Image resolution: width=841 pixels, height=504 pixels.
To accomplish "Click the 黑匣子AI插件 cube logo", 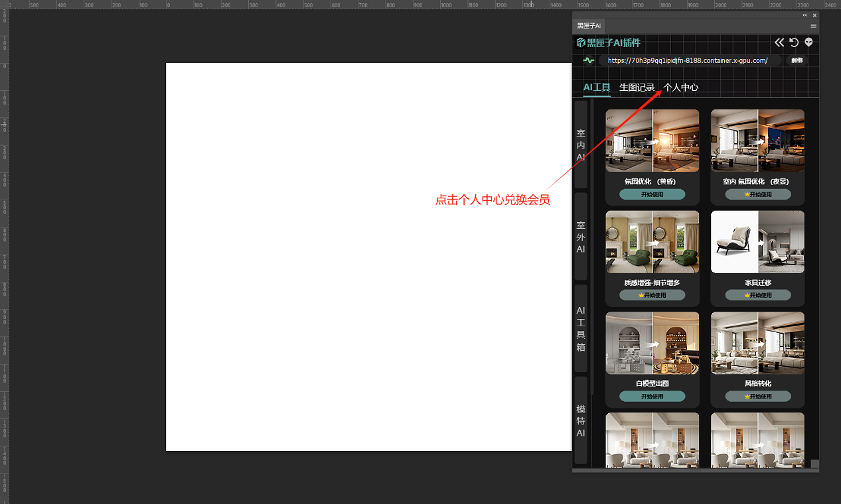I will point(581,42).
